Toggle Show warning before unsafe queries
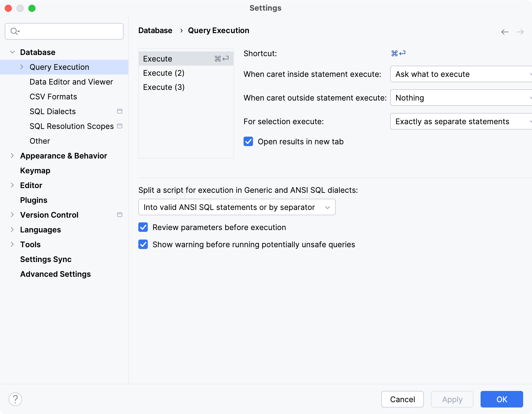 pyautogui.click(x=143, y=245)
